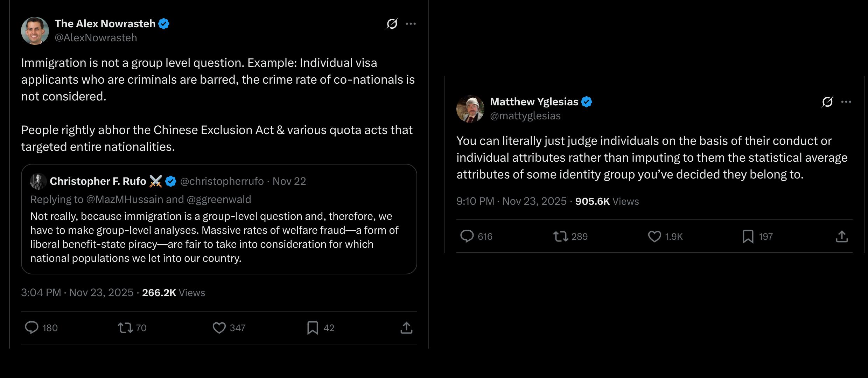Repost Matthew Yglesias's tweet

tap(560, 236)
